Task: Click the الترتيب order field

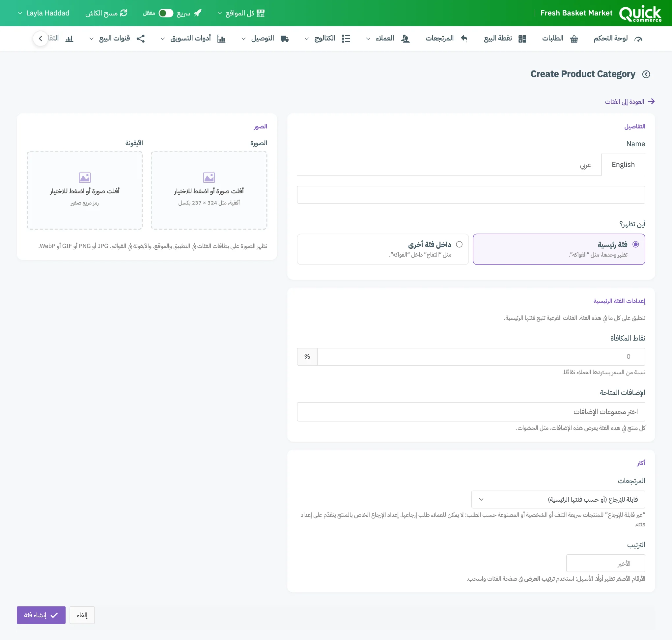Action: pyautogui.click(x=605, y=563)
